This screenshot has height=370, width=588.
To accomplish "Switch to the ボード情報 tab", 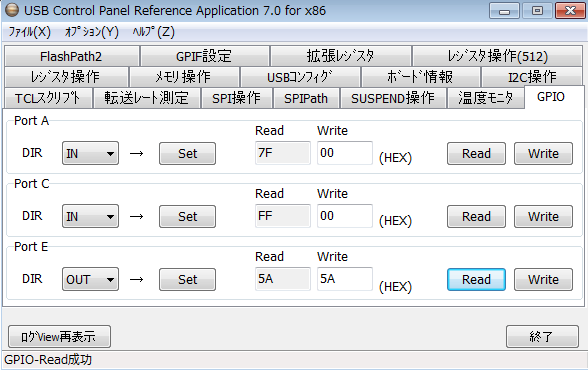I will pos(420,77).
